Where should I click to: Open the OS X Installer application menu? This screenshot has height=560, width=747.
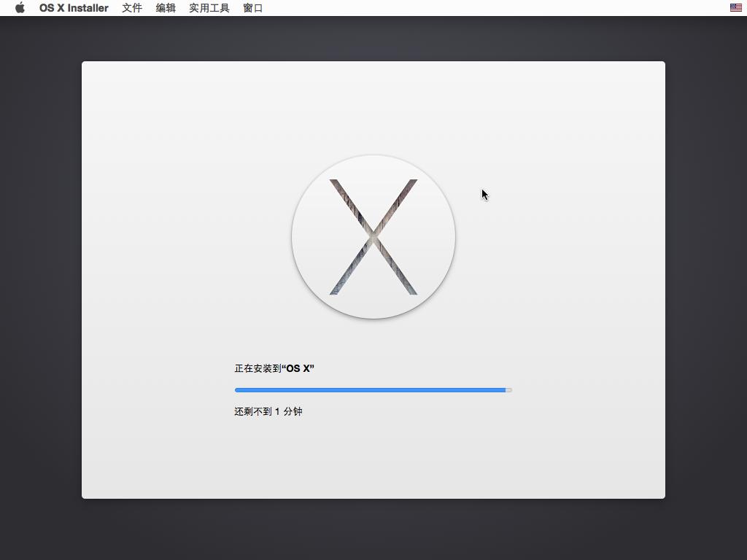click(x=74, y=8)
